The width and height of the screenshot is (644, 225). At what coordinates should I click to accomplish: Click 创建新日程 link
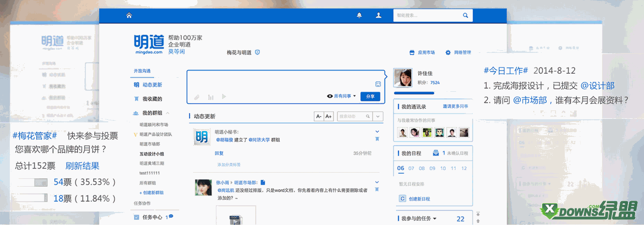click(419, 199)
